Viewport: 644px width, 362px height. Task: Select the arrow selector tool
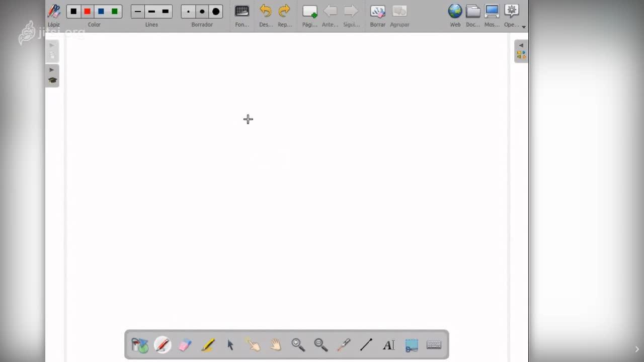pyautogui.click(x=230, y=345)
